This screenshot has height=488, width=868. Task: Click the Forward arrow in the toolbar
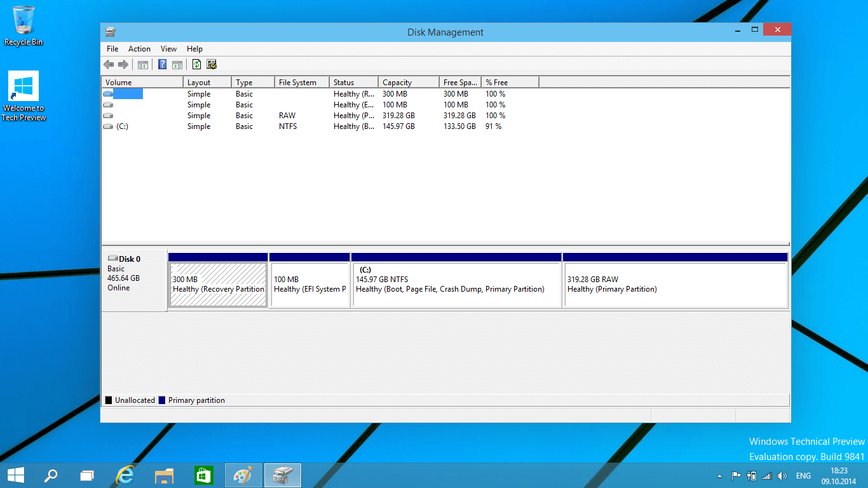click(x=123, y=64)
